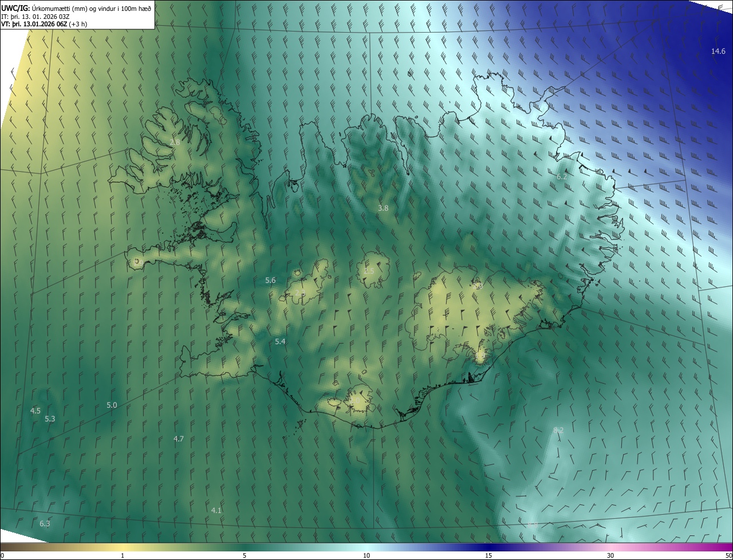Screen dimensions: 733x560
Task: Click the 4.7 value over the sea
Action: tap(179, 439)
